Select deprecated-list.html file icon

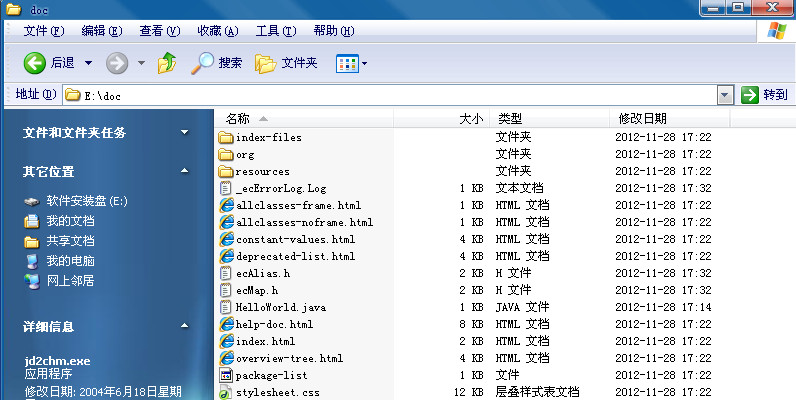226,256
